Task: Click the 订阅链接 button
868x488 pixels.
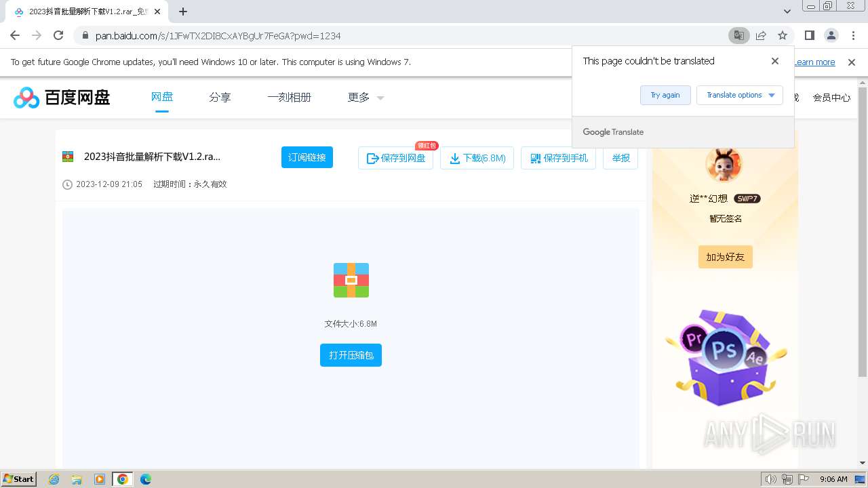Action: pyautogui.click(x=307, y=157)
